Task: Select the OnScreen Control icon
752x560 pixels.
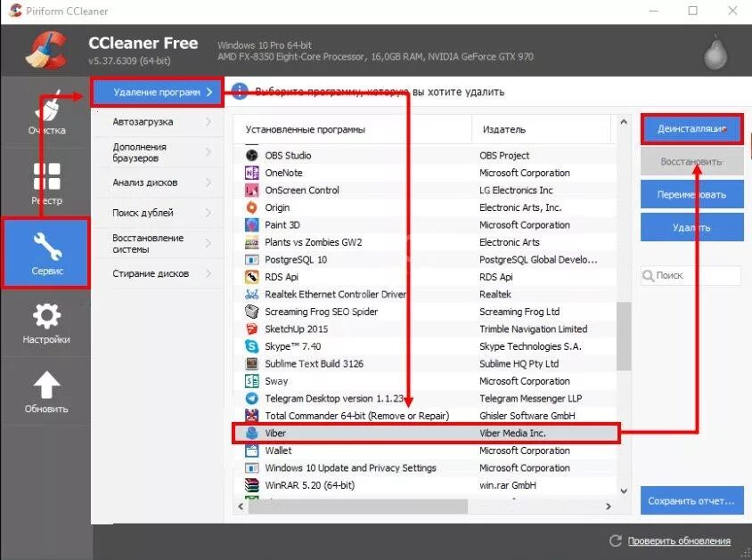Action: [252, 191]
